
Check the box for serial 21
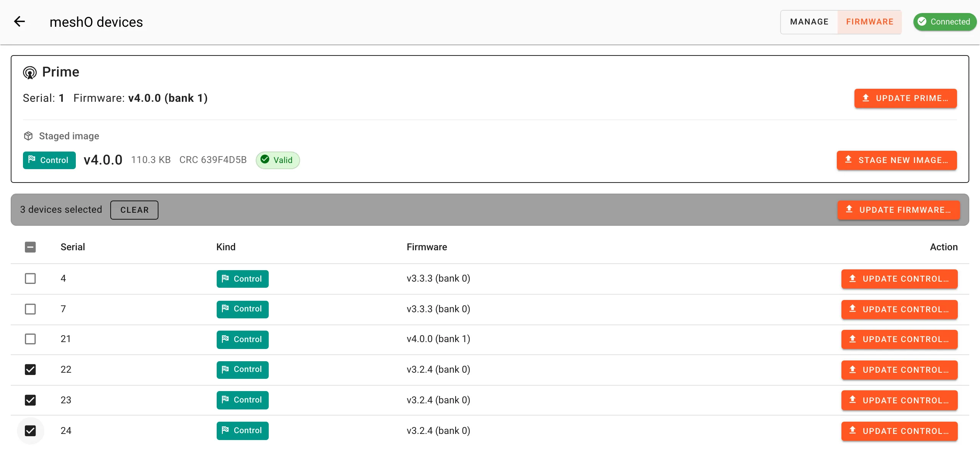(30, 339)
